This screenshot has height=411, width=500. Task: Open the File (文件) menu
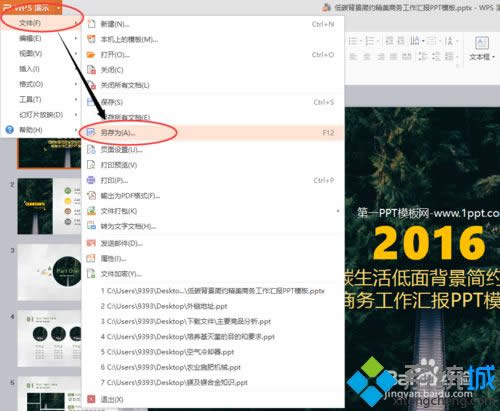pos(40,23)
